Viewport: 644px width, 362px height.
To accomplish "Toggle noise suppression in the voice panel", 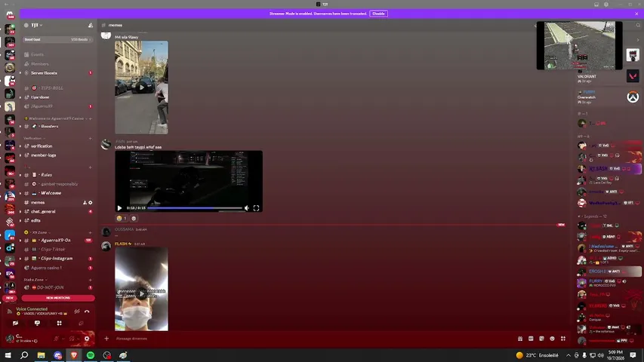I will [x=77, y=311].
